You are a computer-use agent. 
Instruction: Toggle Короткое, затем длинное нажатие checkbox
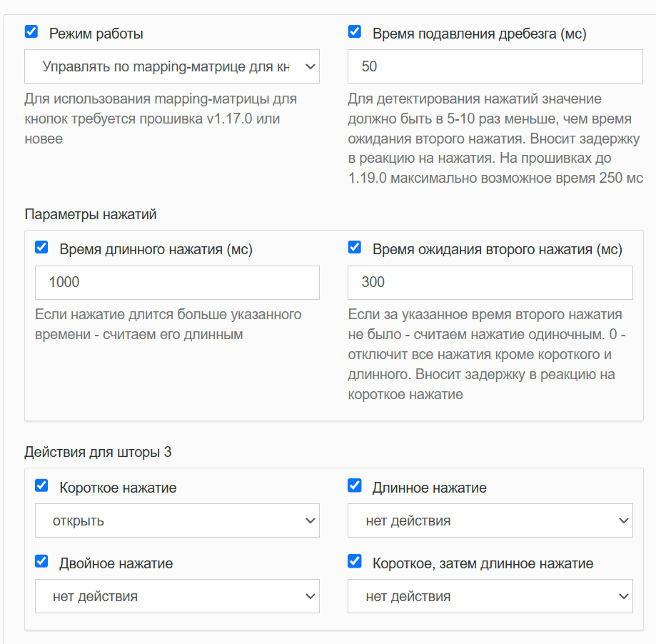[355, 561]
